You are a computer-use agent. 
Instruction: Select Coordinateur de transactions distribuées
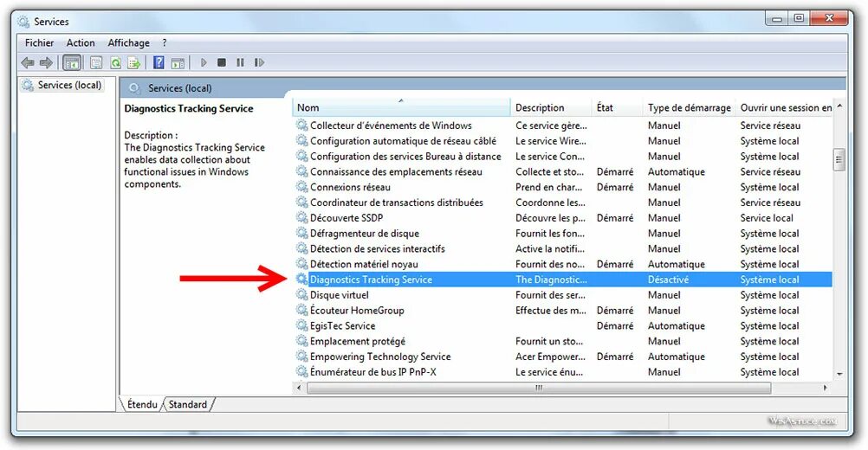coord(397,202)
